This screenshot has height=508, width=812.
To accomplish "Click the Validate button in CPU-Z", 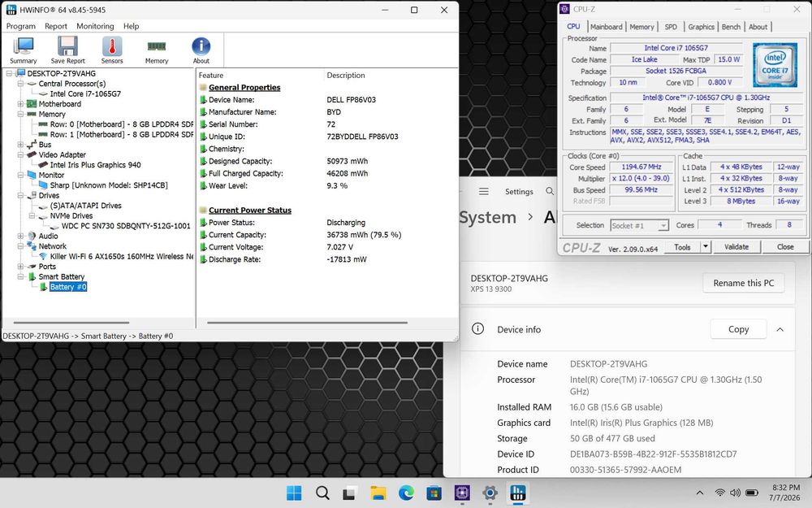I will click(x=736, y=247).
